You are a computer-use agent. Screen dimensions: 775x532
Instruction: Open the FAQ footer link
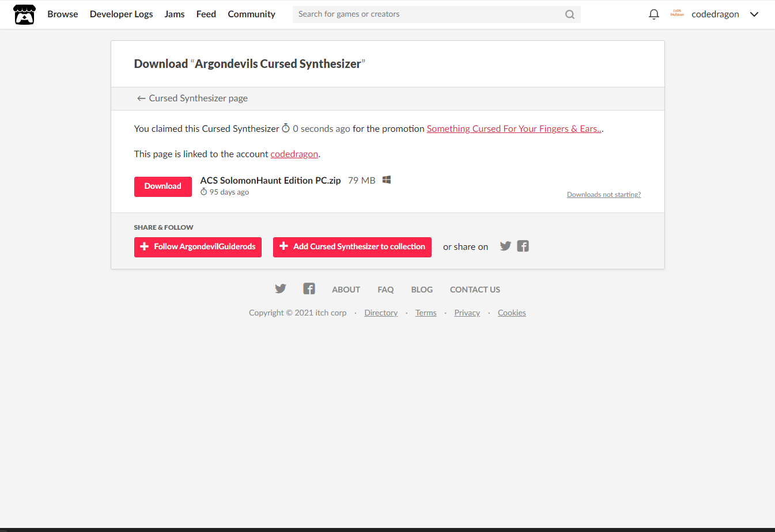(x=385, y=290)
